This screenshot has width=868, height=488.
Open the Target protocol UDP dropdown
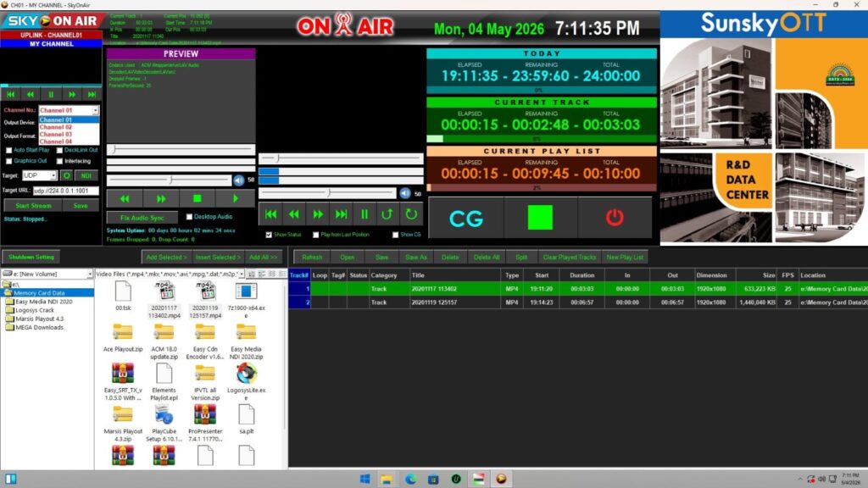point(53,175)
